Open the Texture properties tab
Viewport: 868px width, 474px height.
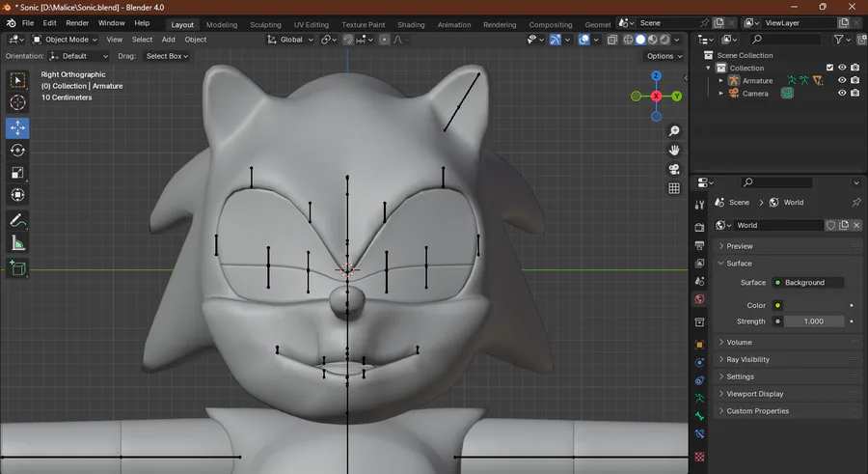coord(700,457)
